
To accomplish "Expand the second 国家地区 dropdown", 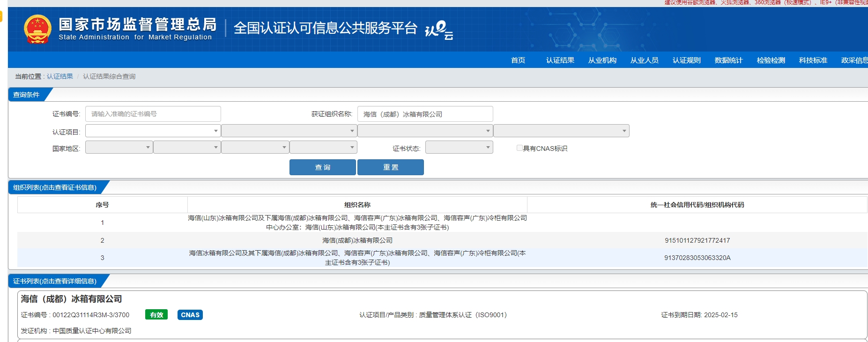I will (x=187, y=147).
